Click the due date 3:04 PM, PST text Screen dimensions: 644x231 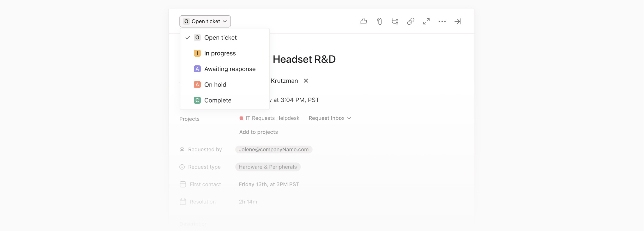[300, 100]
